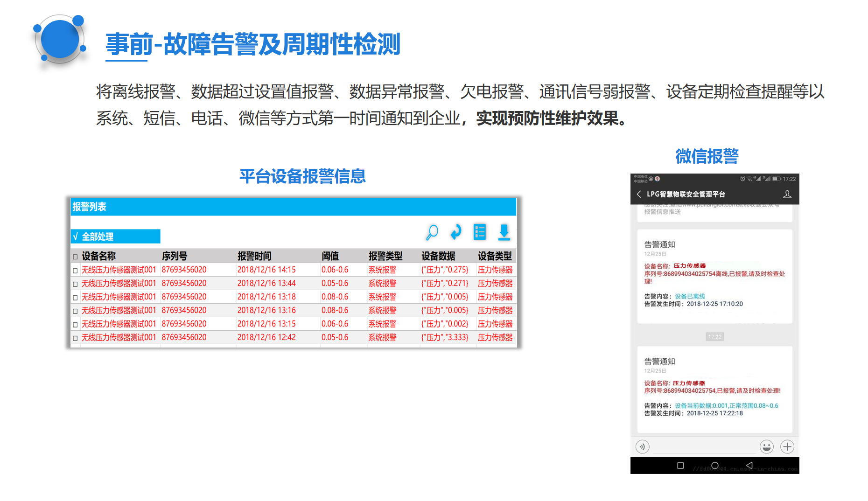Click the download arrow icon

coord(504,232)
